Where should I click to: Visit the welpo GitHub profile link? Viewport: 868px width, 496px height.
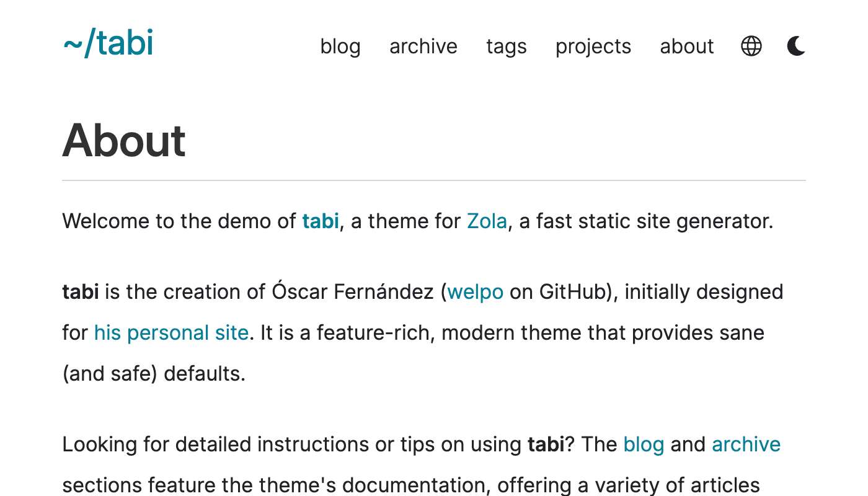click(x=475, y=292)
